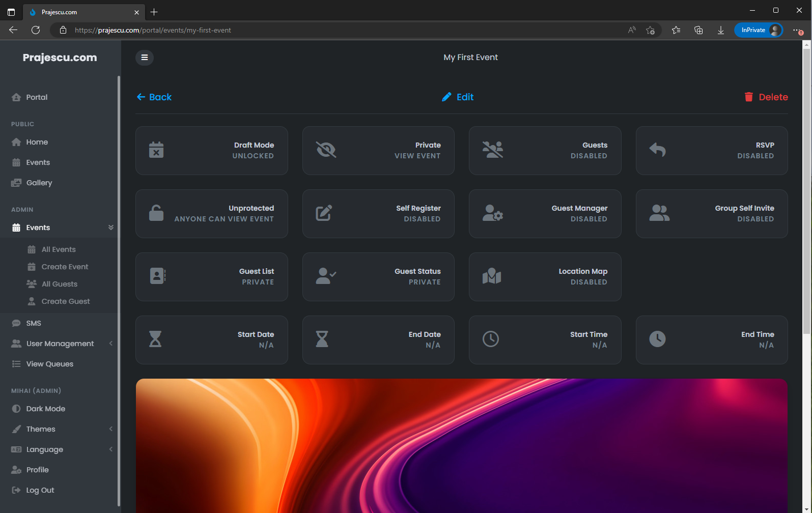
Task: Click the Guest Manager user-cog icon
Action: 493,213
